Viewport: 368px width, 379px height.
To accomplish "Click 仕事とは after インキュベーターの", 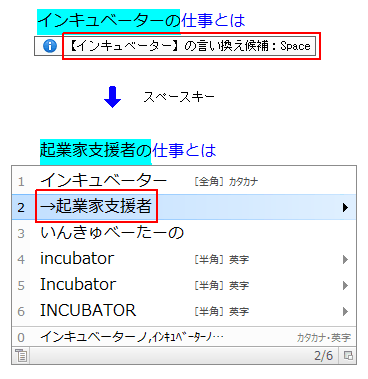I will [x=213, y=21].
